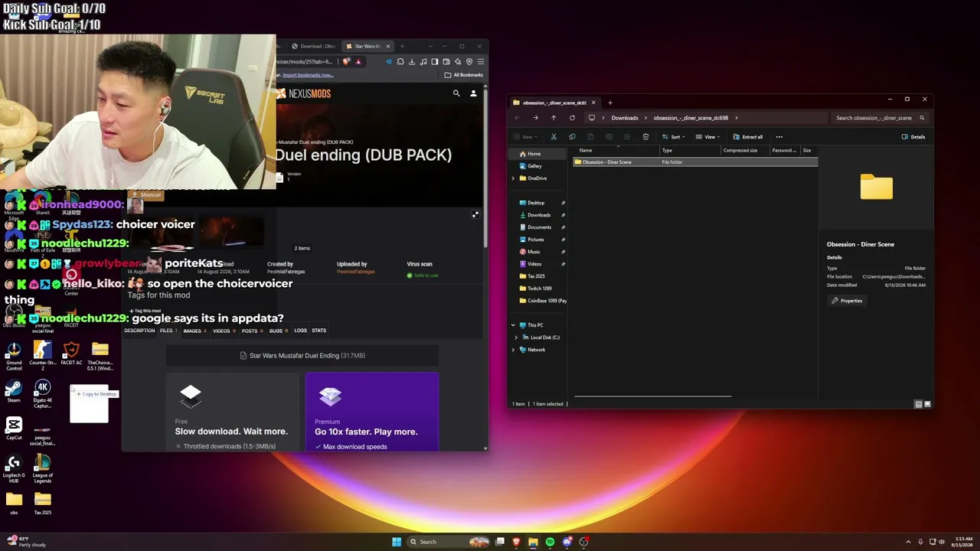Image resolution: width=980 pixels, height=551 pixels.
Task: Open the weather widget on the taskbar
Action: pyautogui.click(x=27, y=542)
